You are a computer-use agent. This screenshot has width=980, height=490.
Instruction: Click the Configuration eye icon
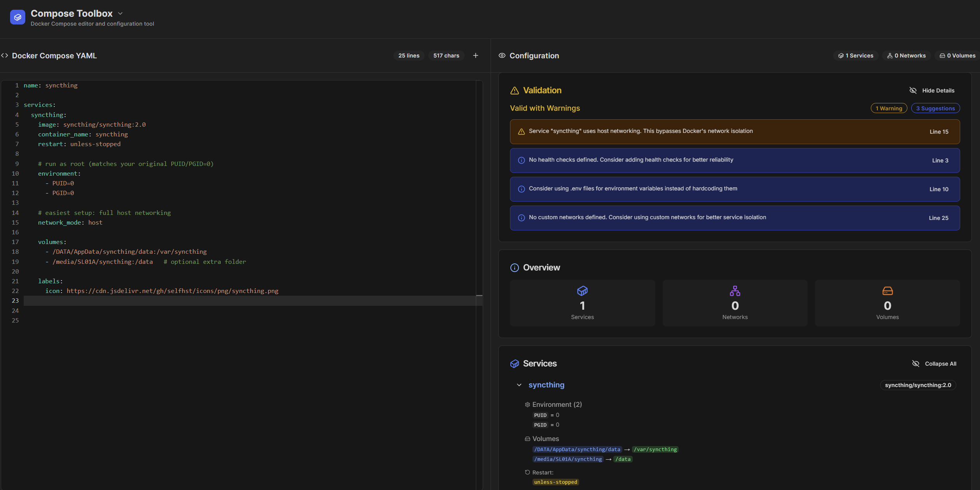(x=502, y=56)
